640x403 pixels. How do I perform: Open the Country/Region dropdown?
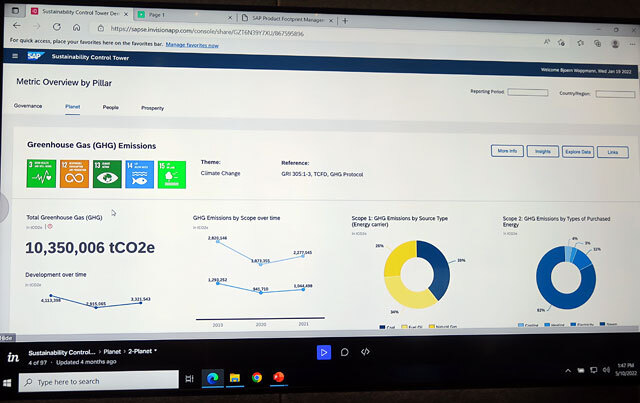pos(615,94)
